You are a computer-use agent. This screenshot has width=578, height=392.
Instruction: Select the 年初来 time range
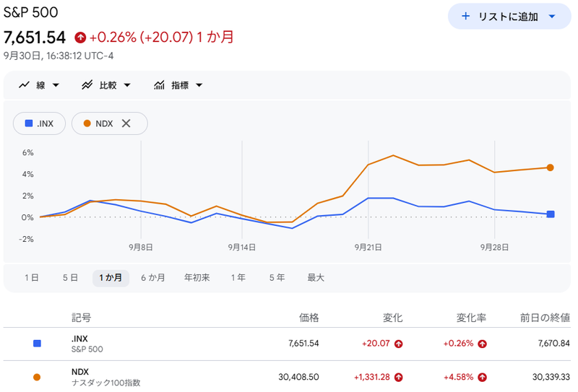[197, 278]
